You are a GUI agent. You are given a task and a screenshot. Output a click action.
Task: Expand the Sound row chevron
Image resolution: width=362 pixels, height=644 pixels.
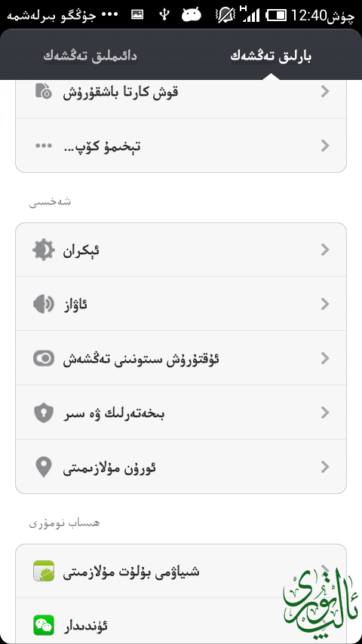325,305
